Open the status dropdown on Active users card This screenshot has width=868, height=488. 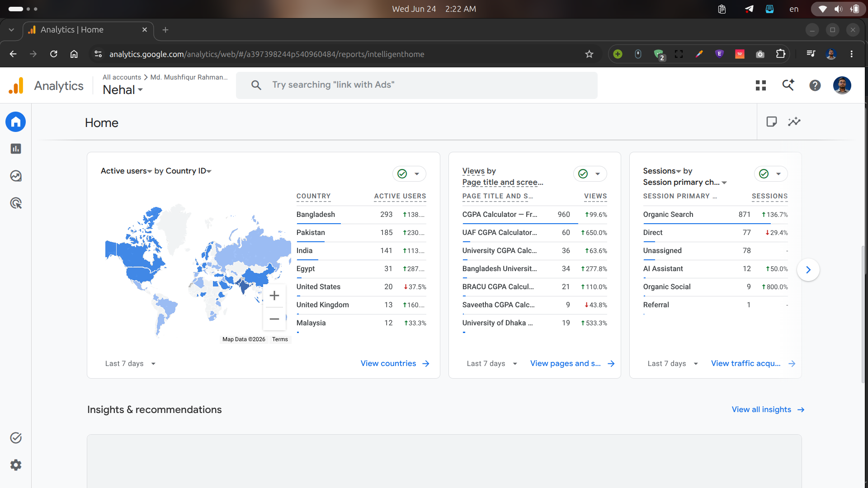tap(409, 174)
